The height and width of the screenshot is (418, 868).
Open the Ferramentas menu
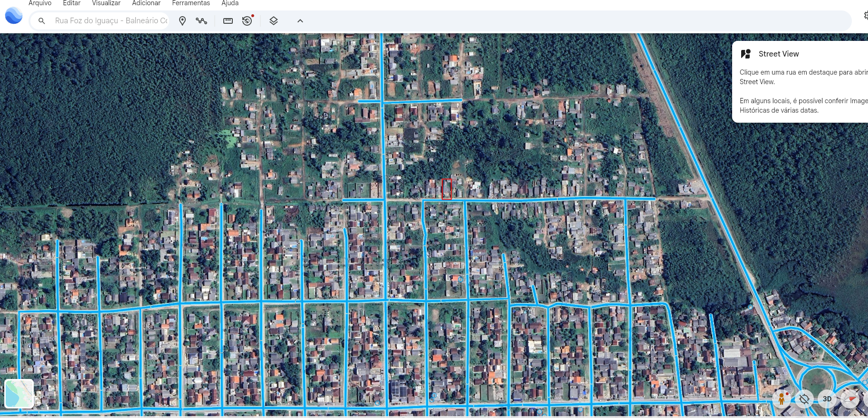(x=191, y=3)
